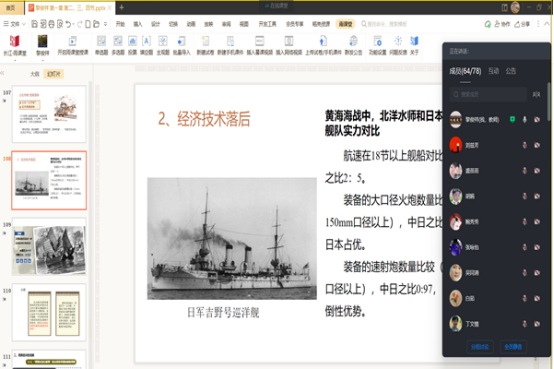Viewport: 554px width, 369px height.
Task: Click the 分组讨论 group discussion button
Action: (x=479, y=347)
